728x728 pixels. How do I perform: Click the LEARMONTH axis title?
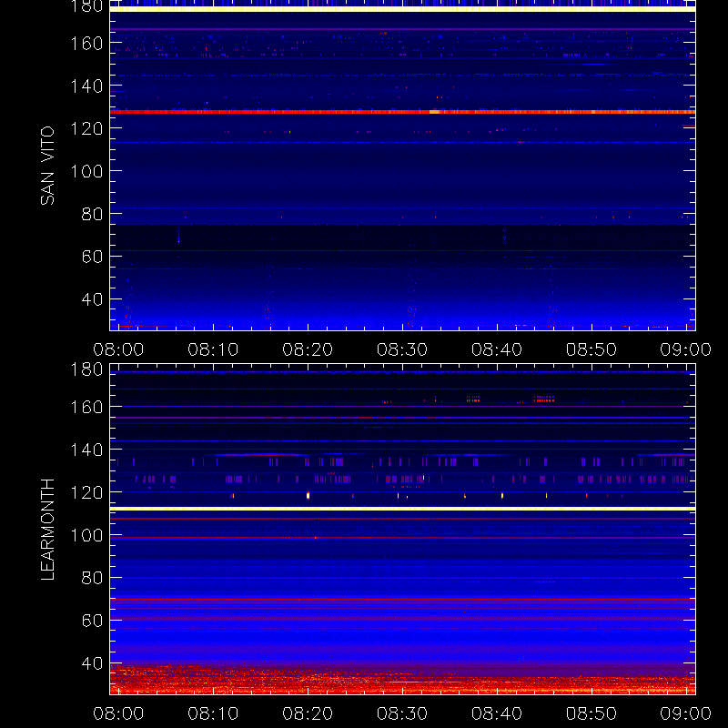(x=48, y=530)
